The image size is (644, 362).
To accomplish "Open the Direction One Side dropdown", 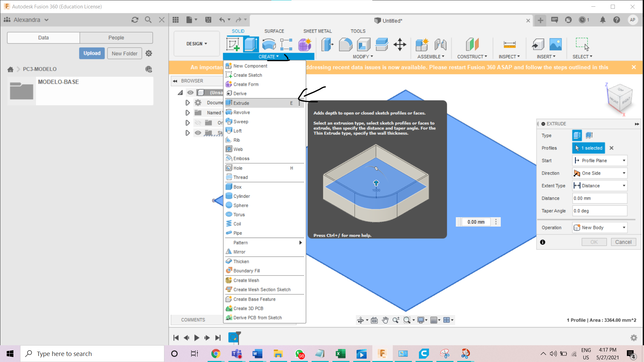I will click(x=599, y=173).
